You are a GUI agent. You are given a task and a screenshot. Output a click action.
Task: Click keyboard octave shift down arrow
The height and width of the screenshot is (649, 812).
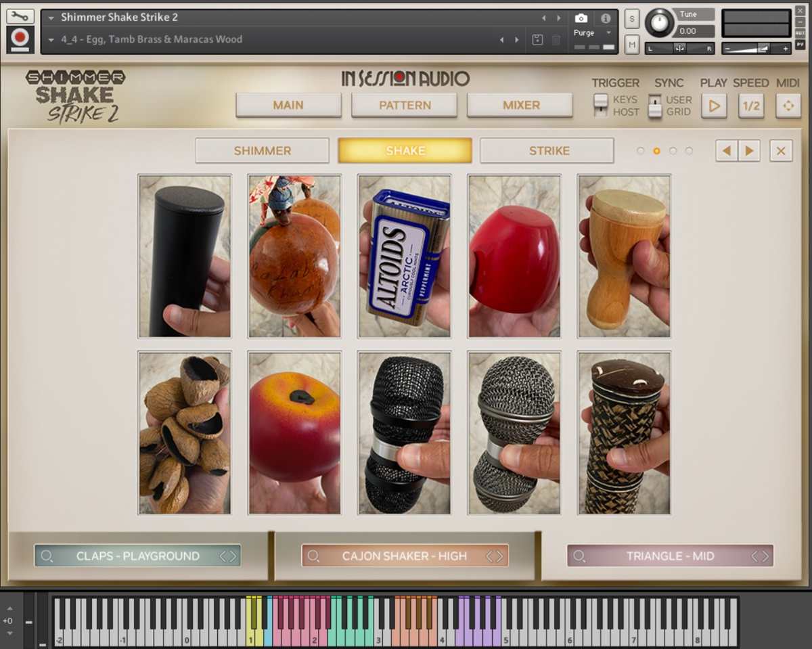coord(9,633)
